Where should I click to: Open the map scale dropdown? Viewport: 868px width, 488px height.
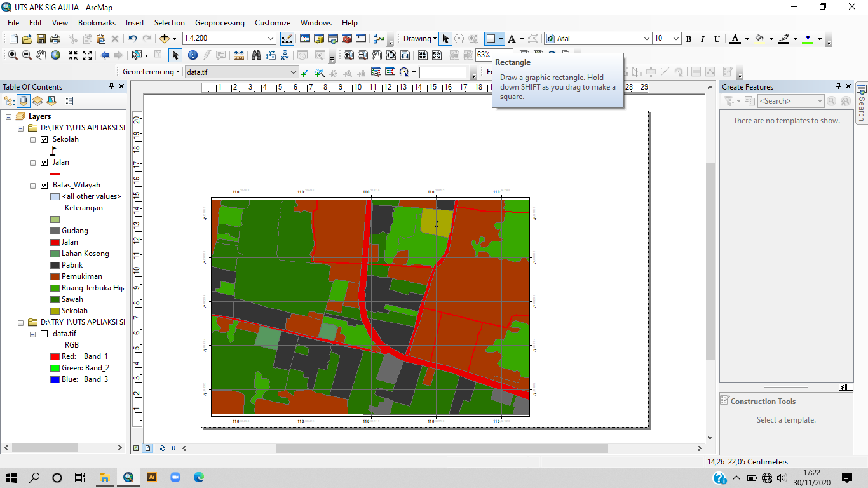[271, 39]
